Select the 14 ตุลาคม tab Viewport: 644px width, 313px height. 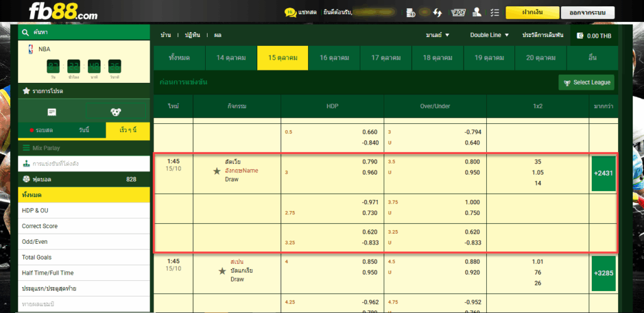coord(231,58)
